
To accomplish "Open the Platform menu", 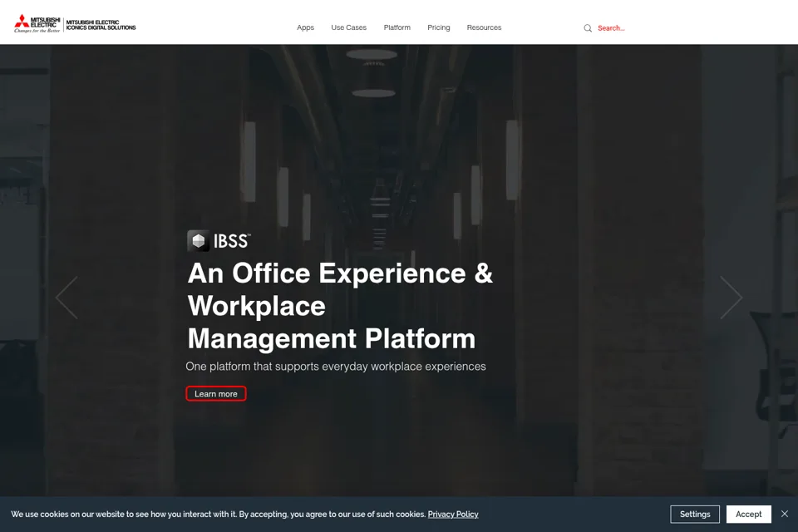I will point(397,27).
